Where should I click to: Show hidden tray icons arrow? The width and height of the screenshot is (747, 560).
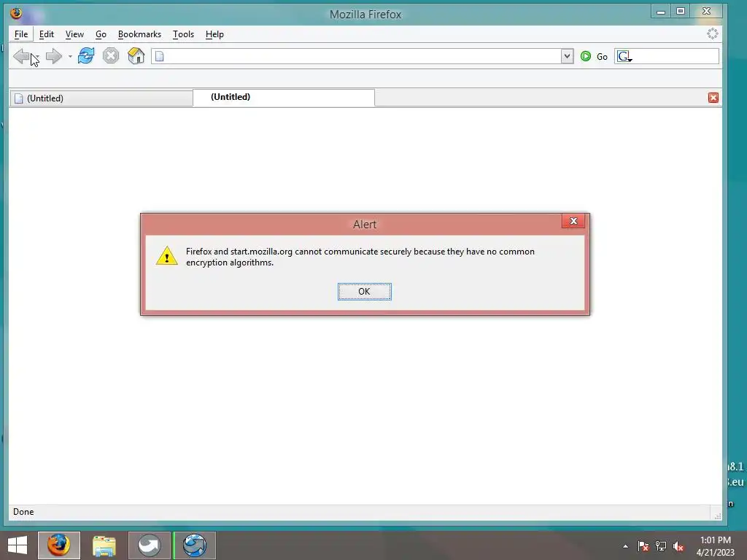pos(625,546)
